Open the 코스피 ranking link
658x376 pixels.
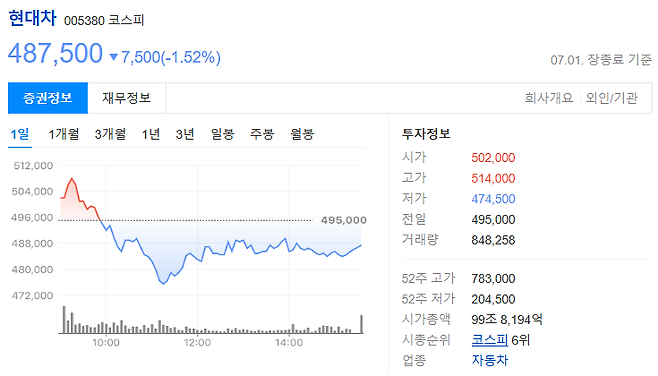tap(490, 339)
